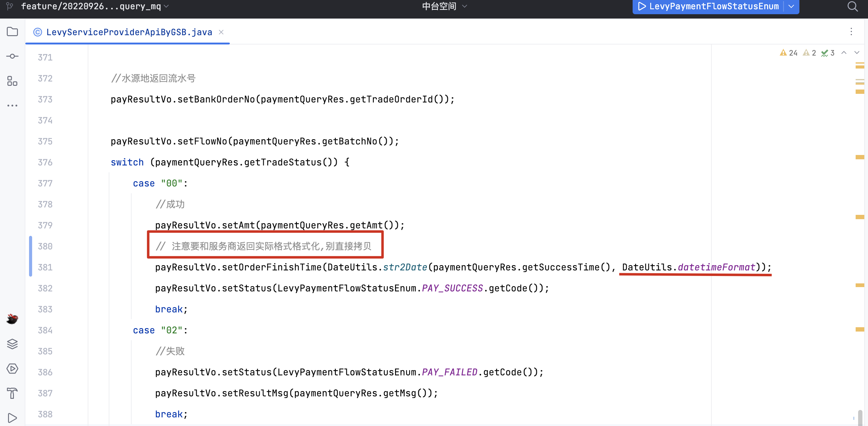Open editor tab options kebab menu

(x=851, y=32)
